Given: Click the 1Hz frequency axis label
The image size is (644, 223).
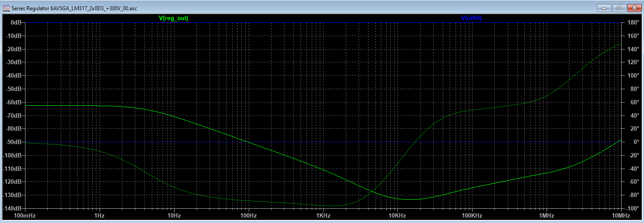Looking at the screenshot, I should [x=99, y=216].
